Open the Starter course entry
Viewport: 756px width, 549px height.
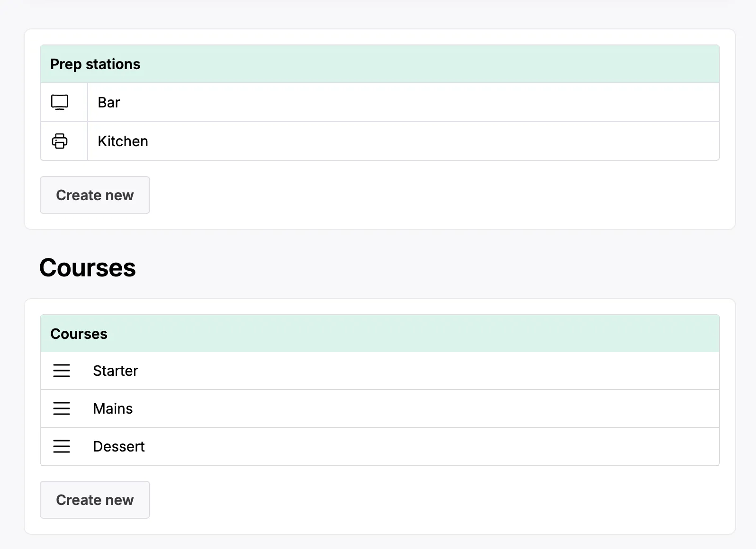point(116,371)
